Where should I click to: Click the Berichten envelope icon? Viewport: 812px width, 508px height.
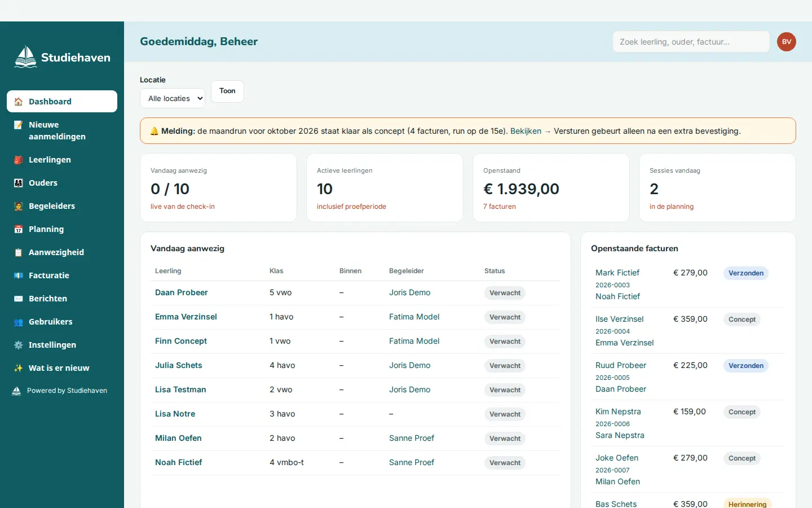(19, 299)
